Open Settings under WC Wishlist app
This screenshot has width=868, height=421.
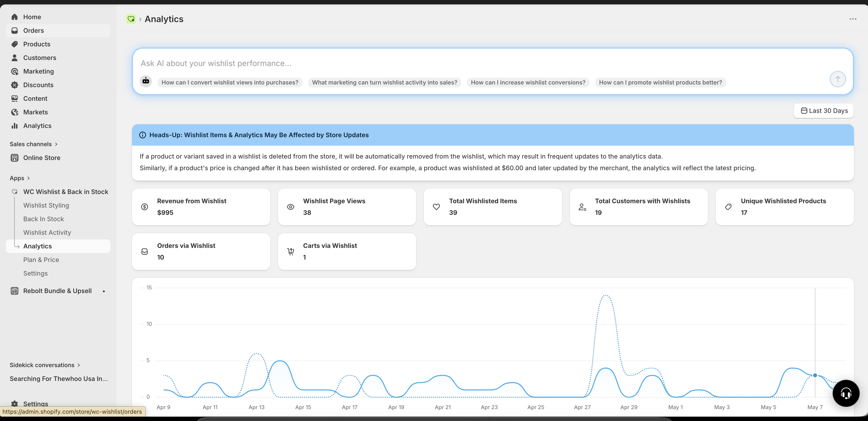click(35, 273)
